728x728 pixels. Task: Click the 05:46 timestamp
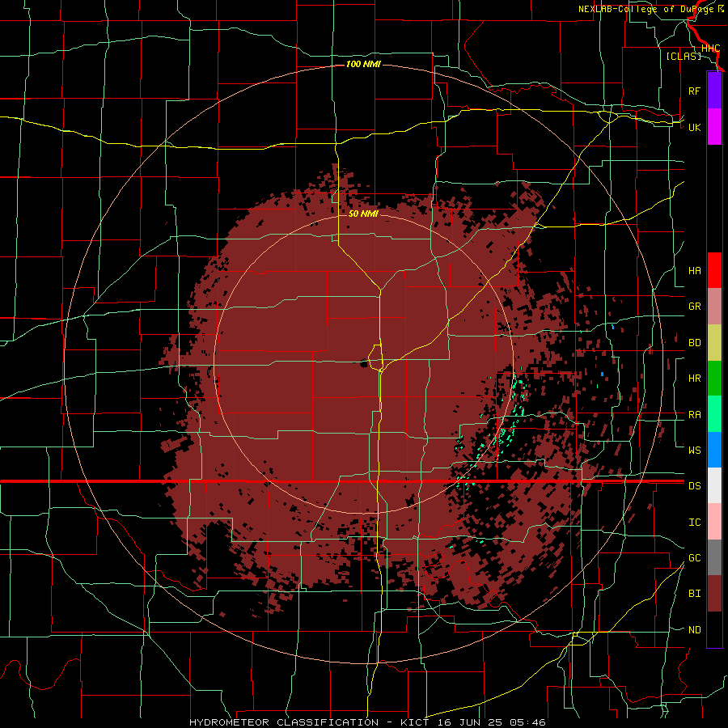[x=527, y=722]
